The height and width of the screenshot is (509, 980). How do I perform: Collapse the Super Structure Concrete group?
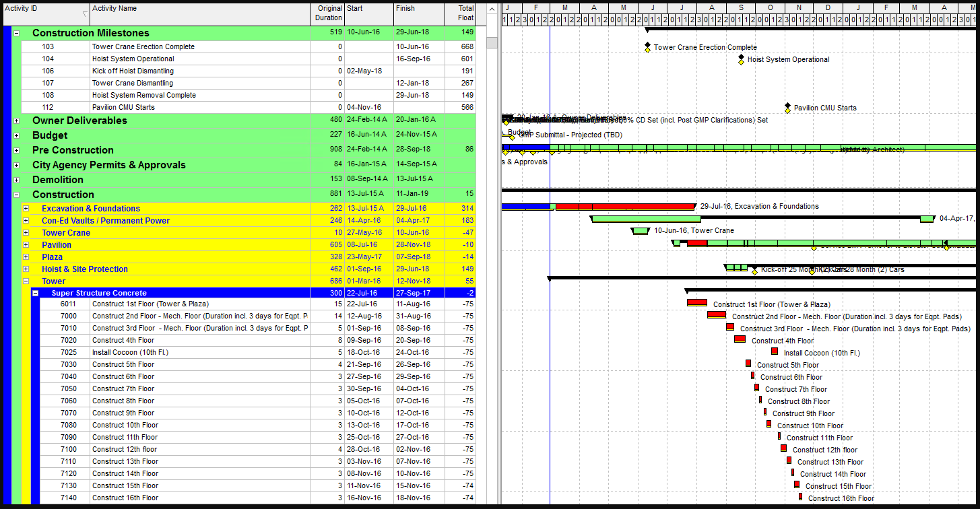pos(35,292)
